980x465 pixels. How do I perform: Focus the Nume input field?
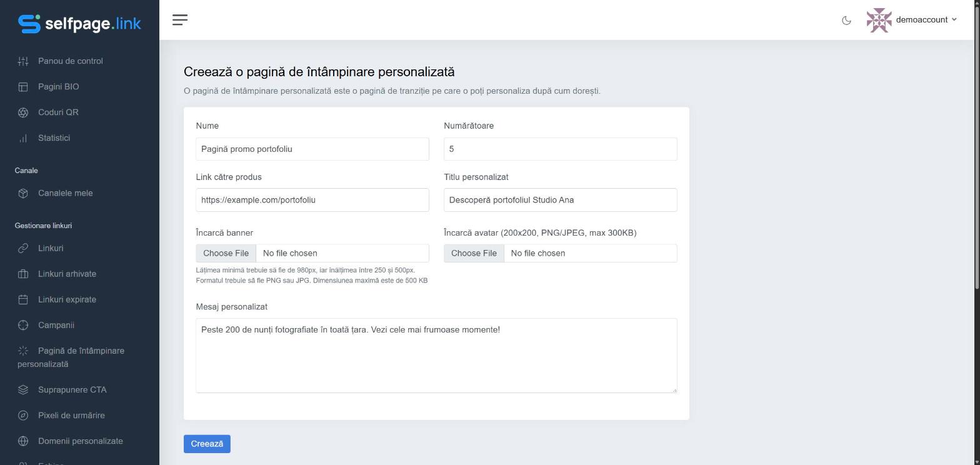tap(312, 149)
